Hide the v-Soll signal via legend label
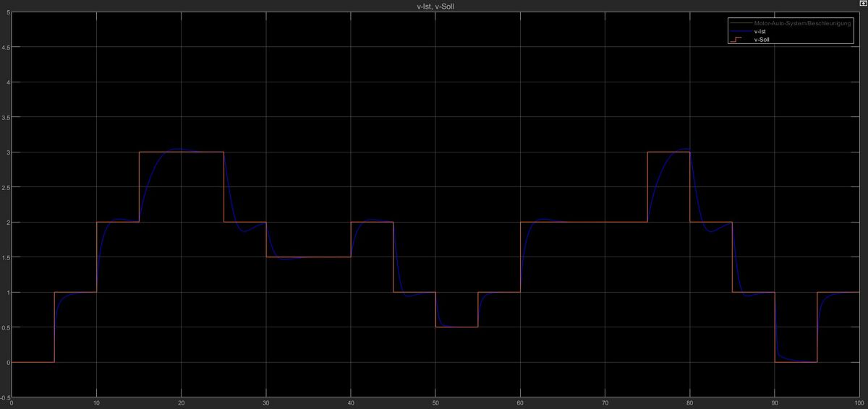868x409 pixels. point(762,40)
